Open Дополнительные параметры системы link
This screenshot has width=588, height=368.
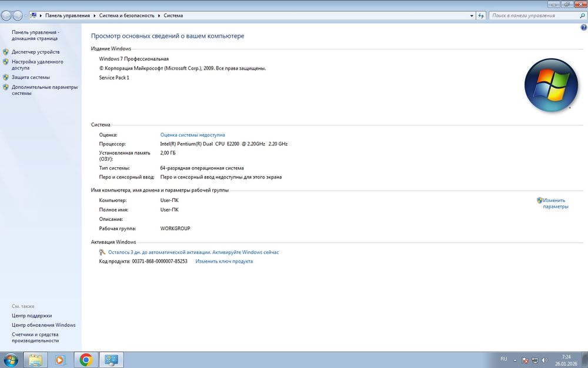click(44, 90)
